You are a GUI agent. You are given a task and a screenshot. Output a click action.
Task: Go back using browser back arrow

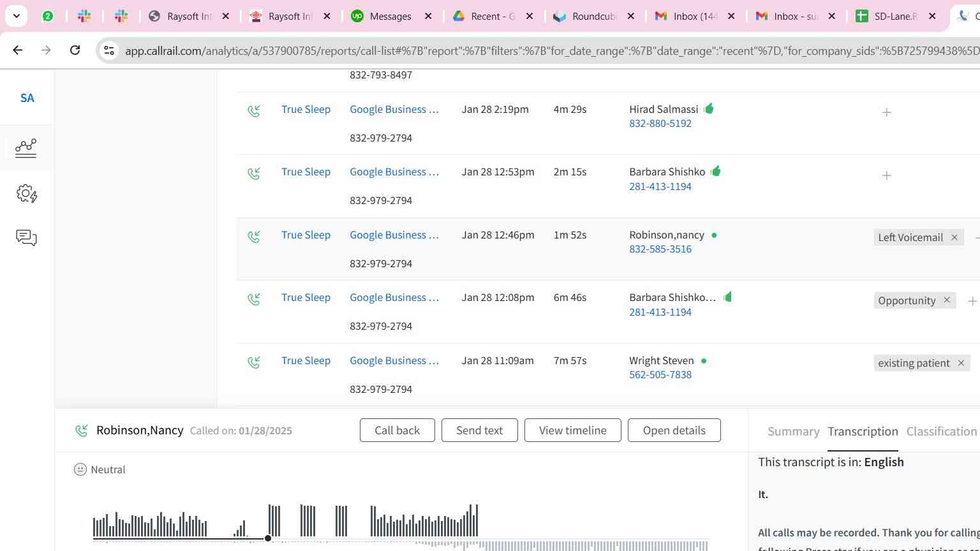(x=18, y=50)
